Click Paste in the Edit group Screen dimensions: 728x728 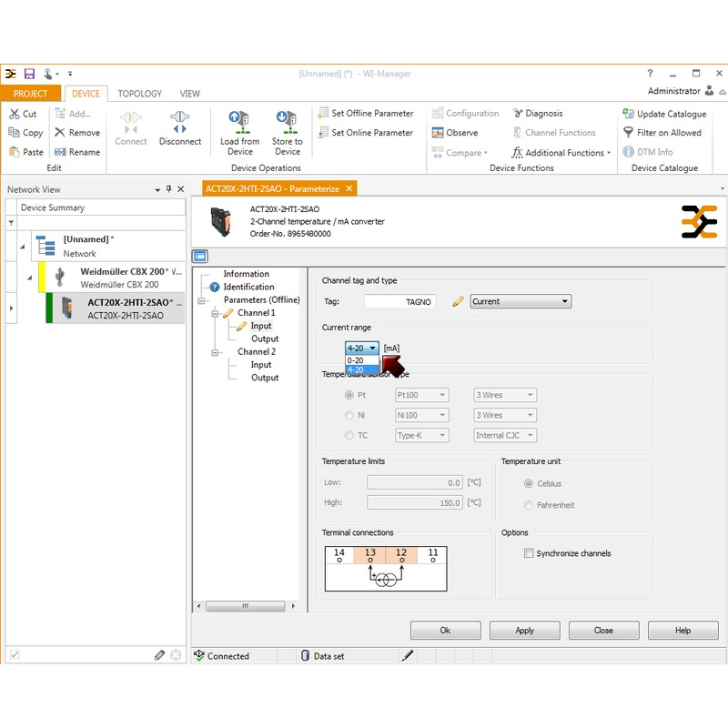[x=26, y=152]
